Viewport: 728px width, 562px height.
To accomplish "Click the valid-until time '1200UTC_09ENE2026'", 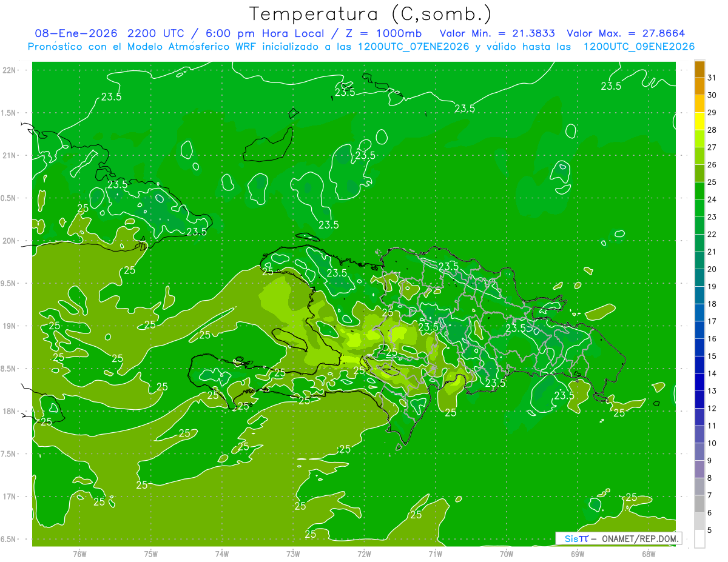I will (639, 47).
